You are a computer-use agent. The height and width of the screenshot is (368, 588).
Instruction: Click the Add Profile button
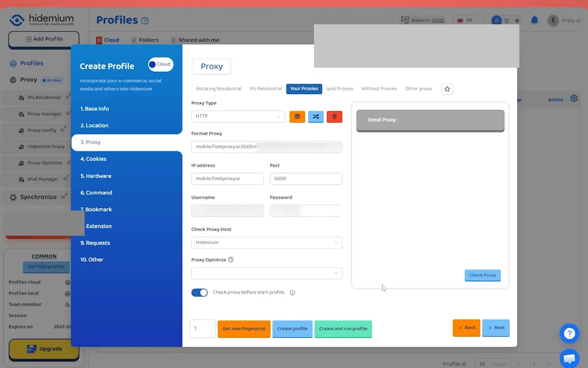click(x=44, y=39)
